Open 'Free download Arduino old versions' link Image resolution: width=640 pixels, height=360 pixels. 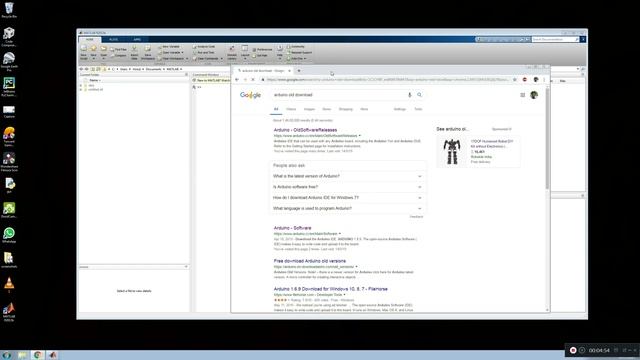(310, 261)
